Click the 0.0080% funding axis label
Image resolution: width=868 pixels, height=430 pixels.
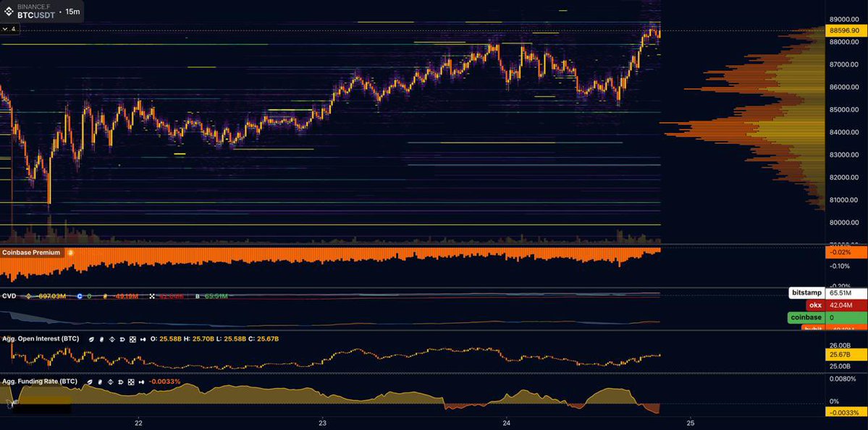pyautogui.click(x=843, y=379)
